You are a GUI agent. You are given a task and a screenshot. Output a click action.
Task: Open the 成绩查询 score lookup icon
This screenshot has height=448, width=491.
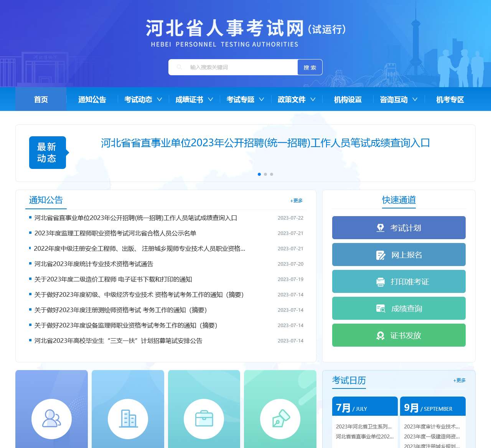[380, 308]
